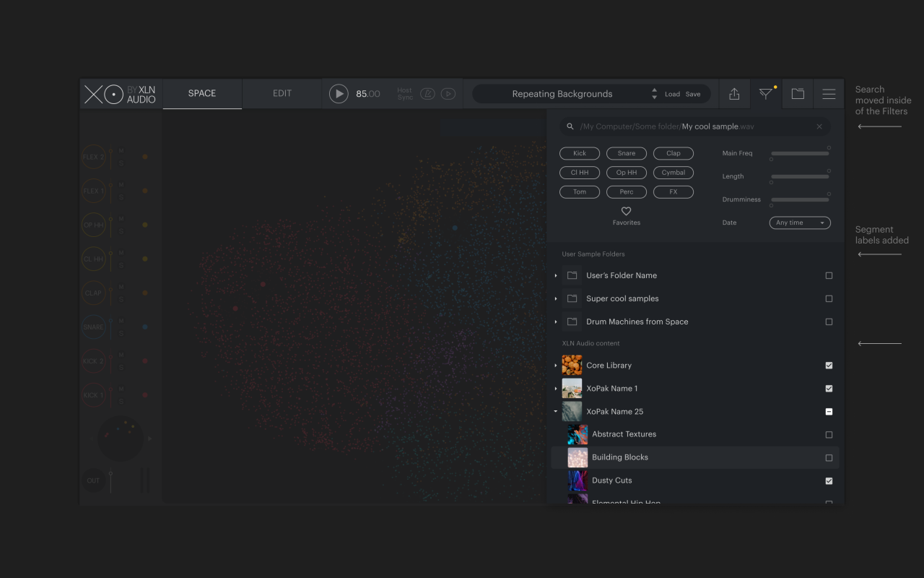Select the Snare filter button
Screen dimensions: 924x578
click(627, 153)
